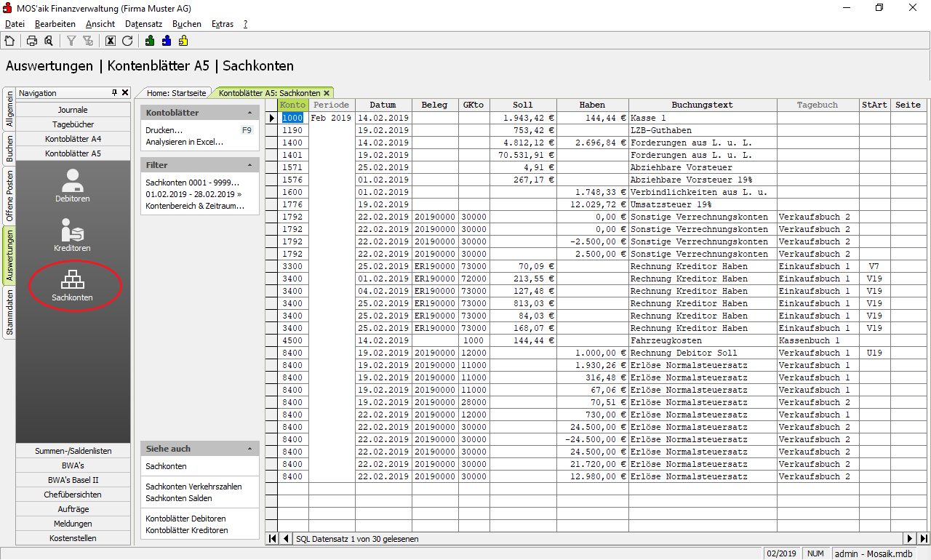This screenshot has height=560, width=931.
Task: Collapse the Siehe auch section
Action: click(x=250, y=449)
